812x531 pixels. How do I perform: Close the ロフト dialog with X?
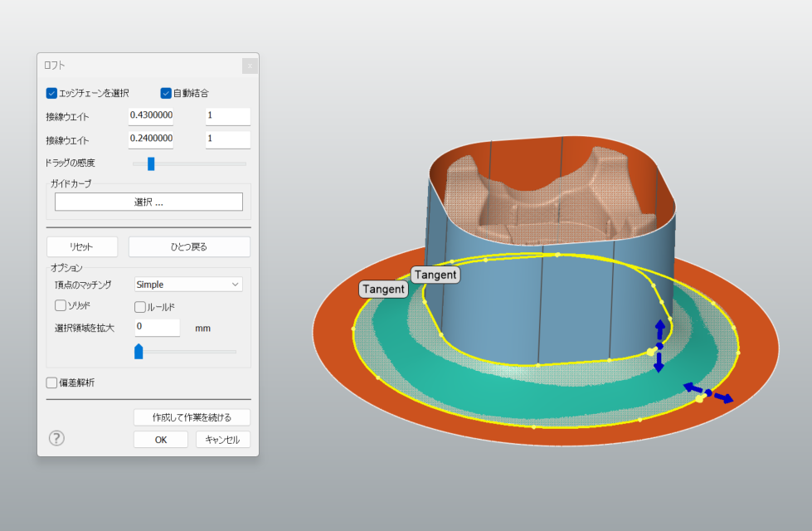coord(250,66)
